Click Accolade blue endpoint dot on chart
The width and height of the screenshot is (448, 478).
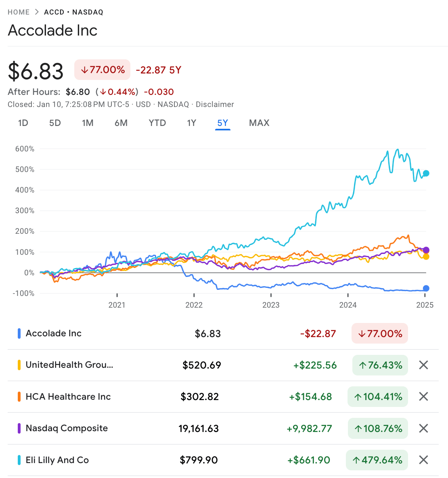(426, 288)
